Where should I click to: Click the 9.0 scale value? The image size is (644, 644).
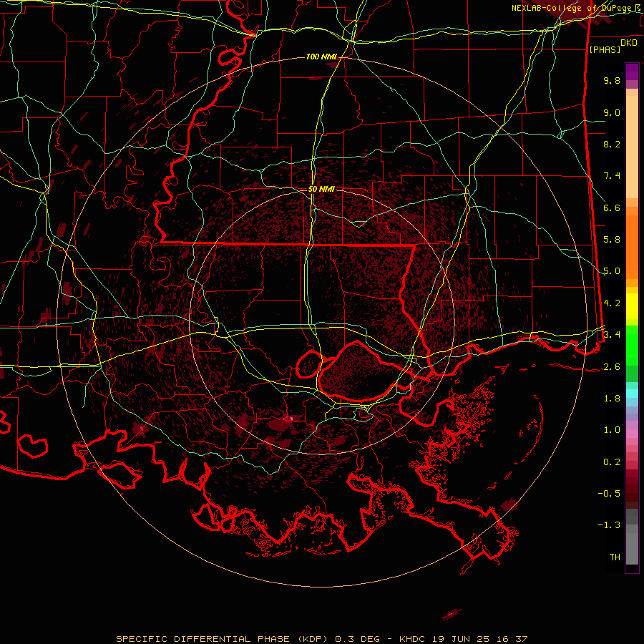coord(612,112)
